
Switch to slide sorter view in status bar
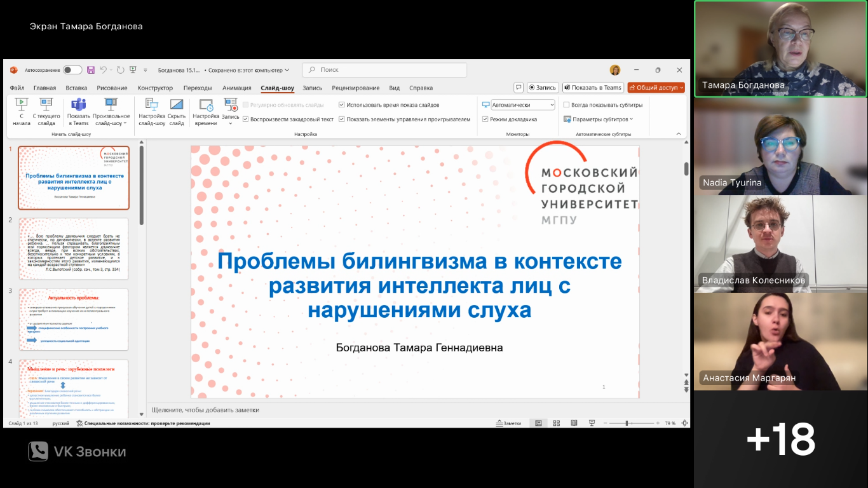pyautogui.click(x=556, y=423)
